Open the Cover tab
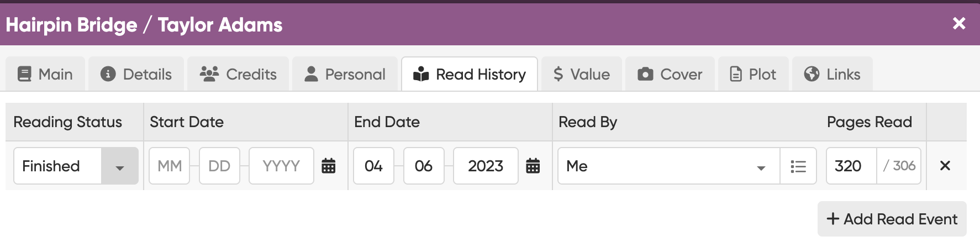Screen dimensions: 980x252 tap(670, 74)
